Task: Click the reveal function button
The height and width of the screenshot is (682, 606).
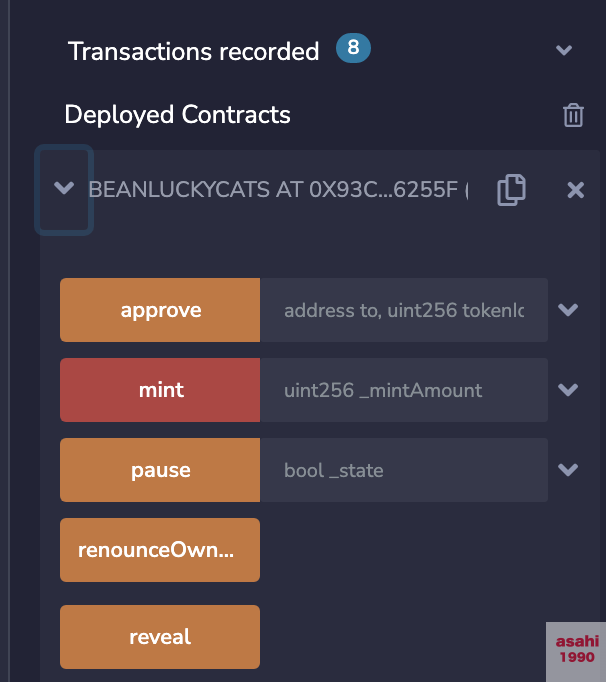Action: pyautogui.click(x=160, y=637)
